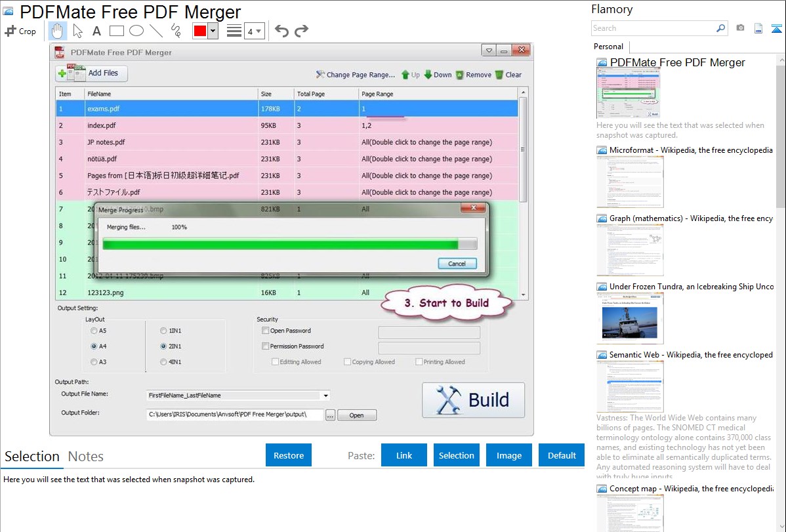This screenshot has width=786, height=532.
Task: Move selected file Down
Action: click(438, 75)
